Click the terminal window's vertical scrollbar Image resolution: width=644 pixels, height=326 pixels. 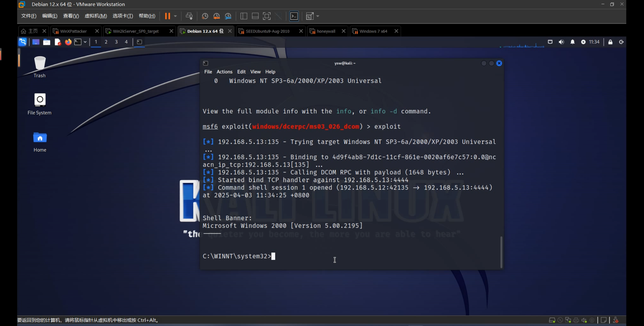pyautogui.click(x=501, y=252)
